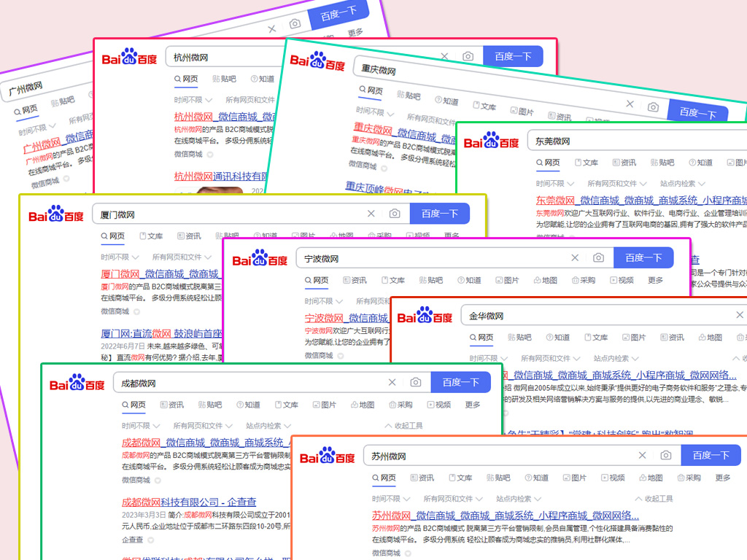Open 时间不限 dropdown in 成都微网 window

pyautogui.click(x=141, y=426)
